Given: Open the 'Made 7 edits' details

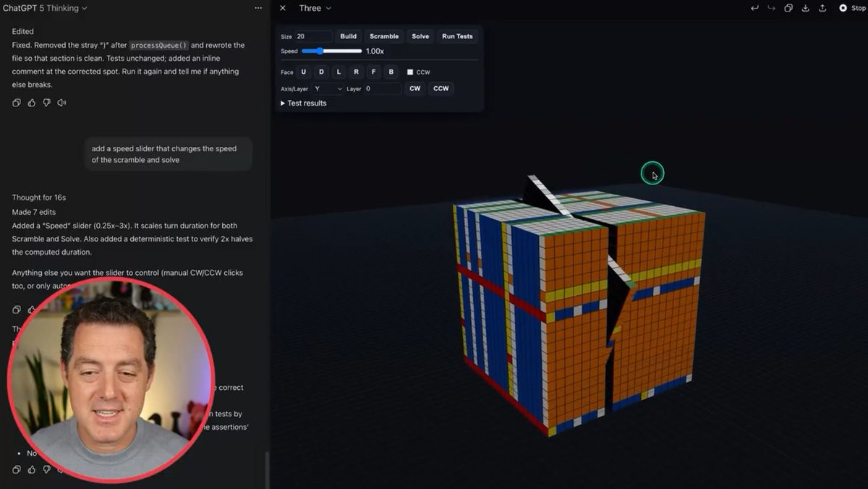Looking at the screenshot, I should [x=34, y=212].
